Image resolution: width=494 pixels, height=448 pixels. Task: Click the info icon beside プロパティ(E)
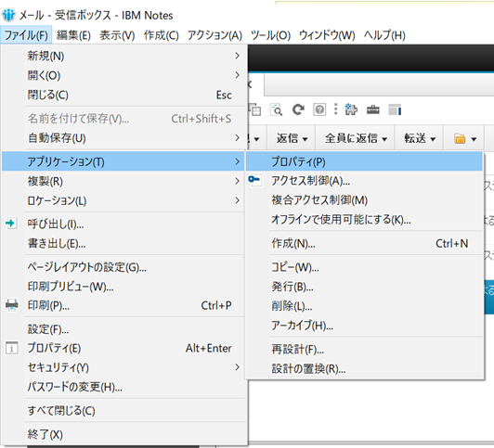(12, 348)
